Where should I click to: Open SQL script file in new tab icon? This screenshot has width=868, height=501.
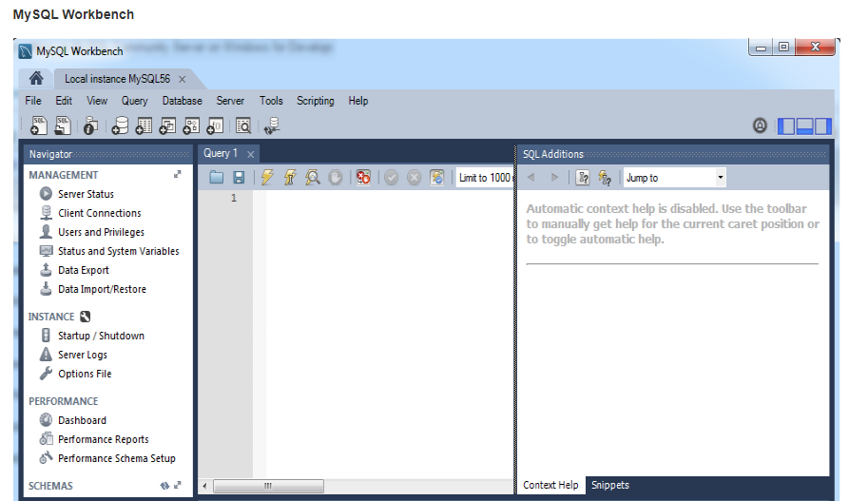[x=63, y=125]
